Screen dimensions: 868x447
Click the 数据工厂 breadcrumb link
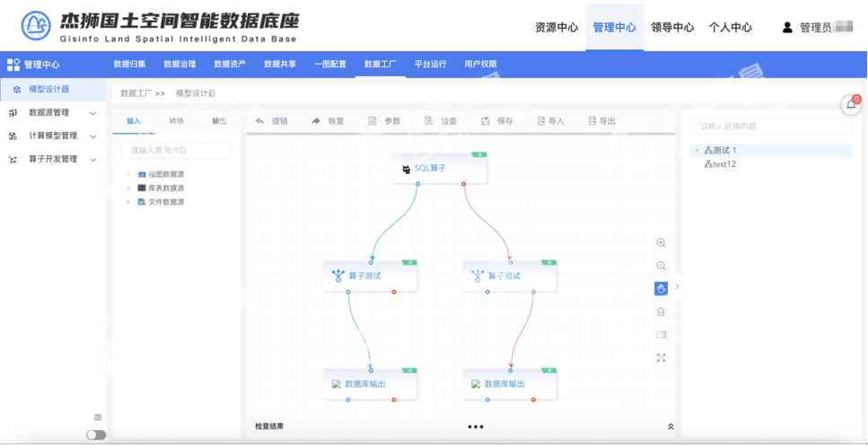point(136,93)
